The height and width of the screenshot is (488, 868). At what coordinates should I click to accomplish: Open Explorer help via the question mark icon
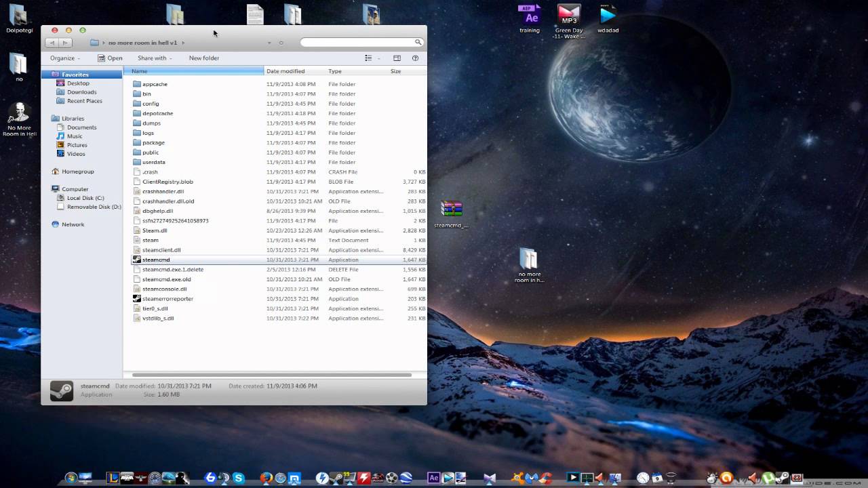coord(415,58)
